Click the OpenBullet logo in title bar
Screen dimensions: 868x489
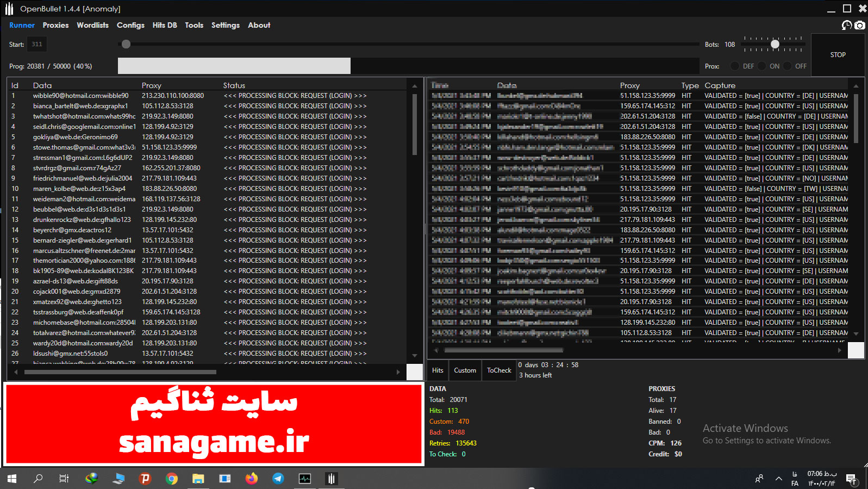pyautogui.click(x=9, y=9)
